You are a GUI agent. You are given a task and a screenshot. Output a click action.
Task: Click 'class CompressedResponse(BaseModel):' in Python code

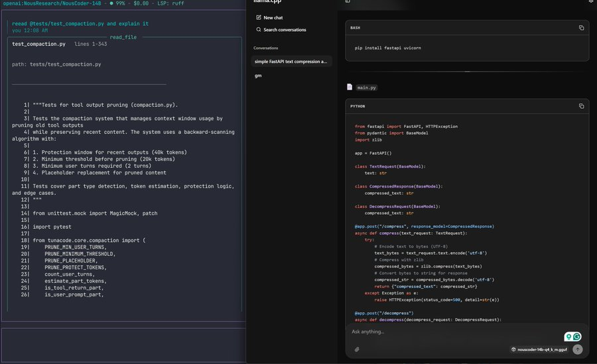(x=398, y=186)
